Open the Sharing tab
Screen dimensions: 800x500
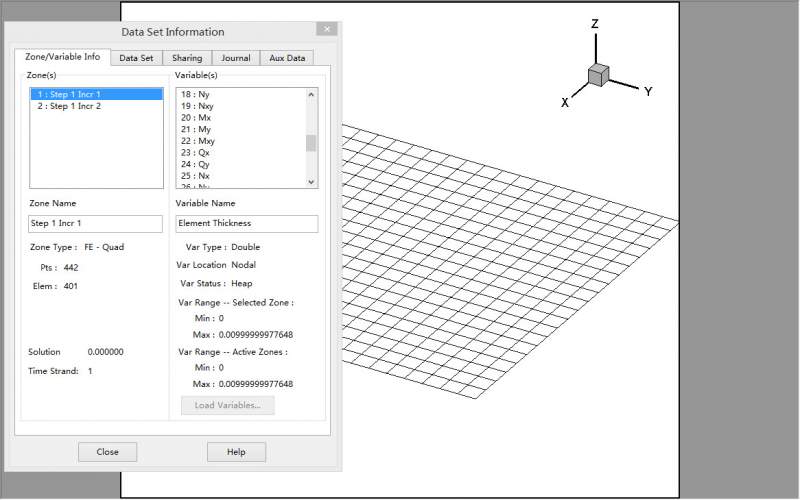187,58
